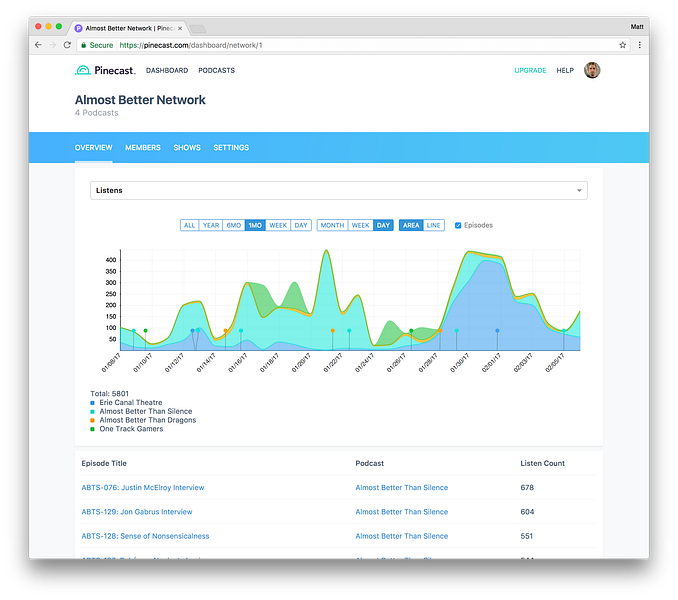Click Almost Better Than Silence legend swatch
This screenshot has width=678, height=600.
coord(92,412)
